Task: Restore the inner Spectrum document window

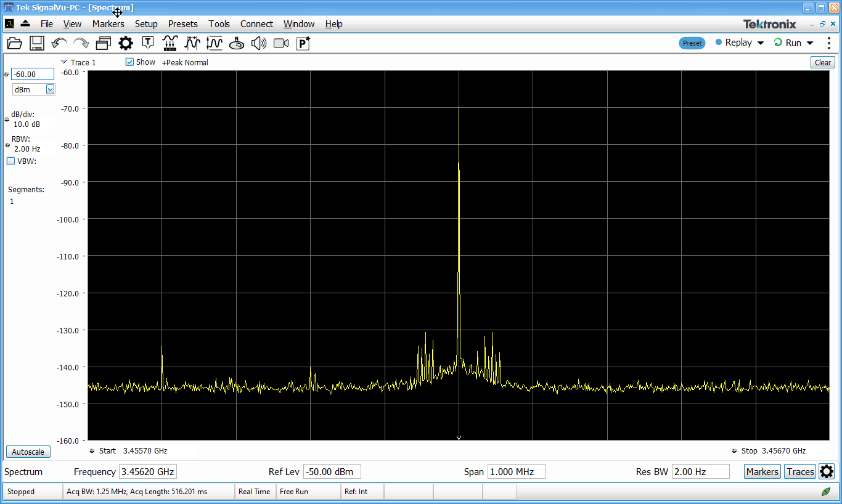Action: tap(822, 23)
